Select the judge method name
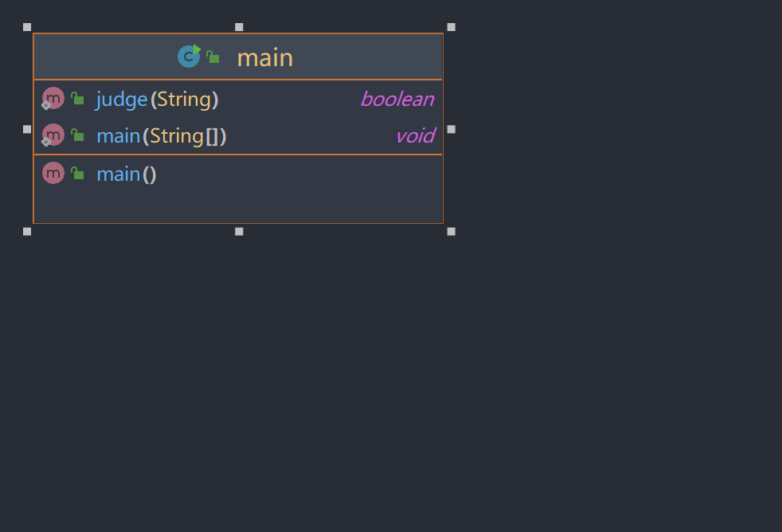Viewport: 782px width, 532px height. click(x=121, y=100)
